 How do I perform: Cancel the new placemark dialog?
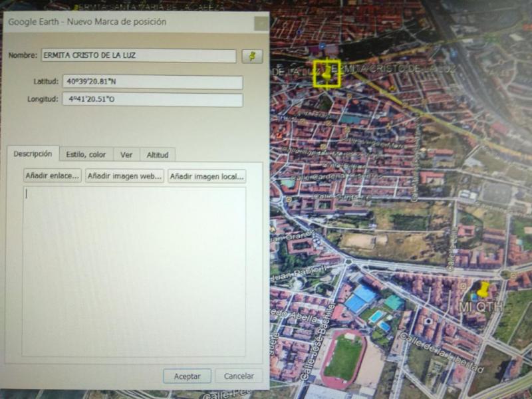239,376
